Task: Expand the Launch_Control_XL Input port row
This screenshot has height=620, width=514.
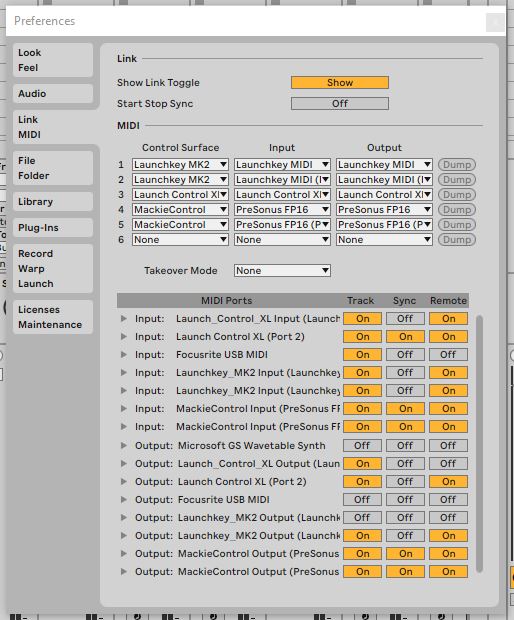Action: pyautogui.click(x=124, y=319)
